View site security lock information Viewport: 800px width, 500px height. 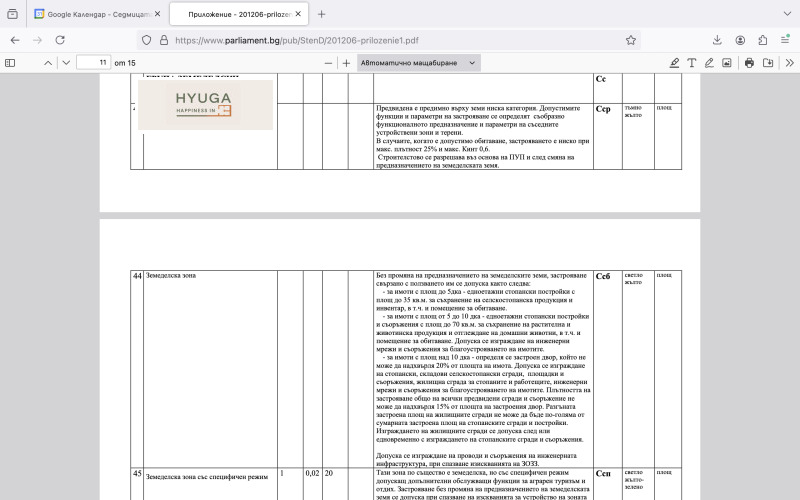164,40
